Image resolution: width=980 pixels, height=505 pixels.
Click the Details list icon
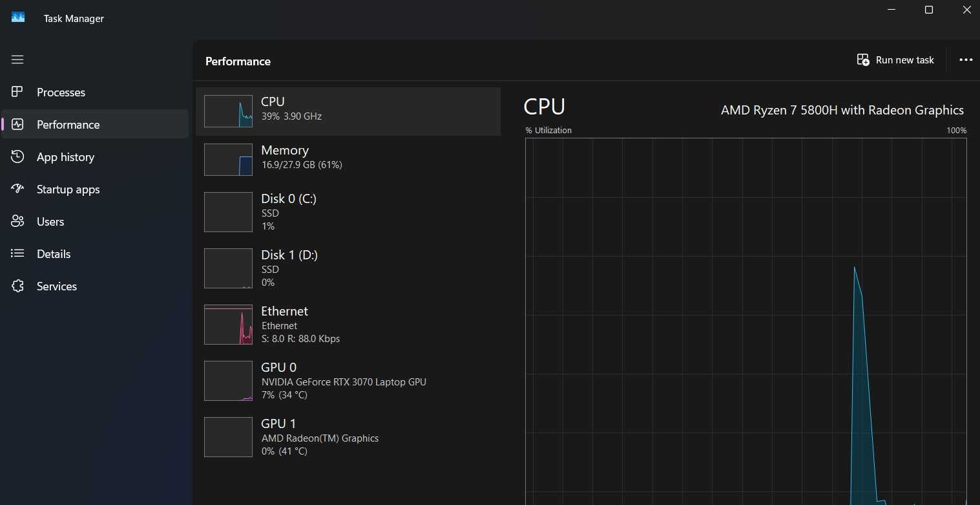pyautogui.click(x=17, y=253)
